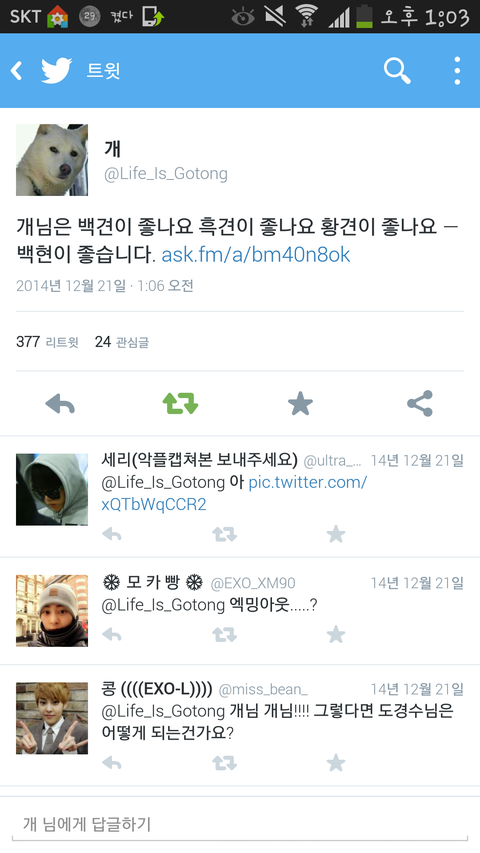Open the three-dot overflow menu
Screen dimensions: 480x853
[x=457, y=71]
